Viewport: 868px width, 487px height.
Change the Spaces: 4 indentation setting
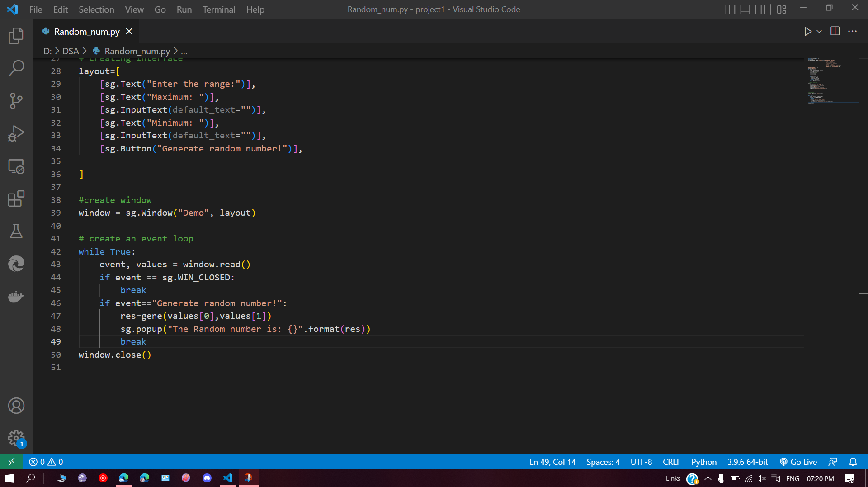[603, 462]
